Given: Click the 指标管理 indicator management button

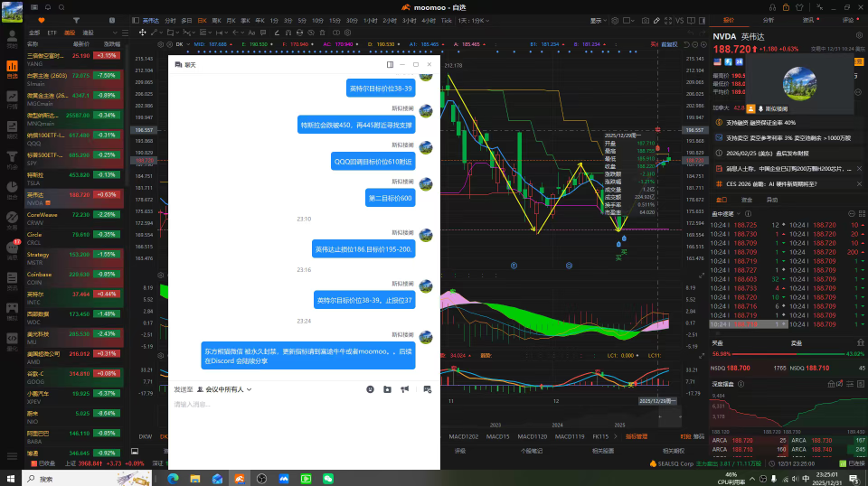Looking at the screenshot, I should tap(636, 436).
